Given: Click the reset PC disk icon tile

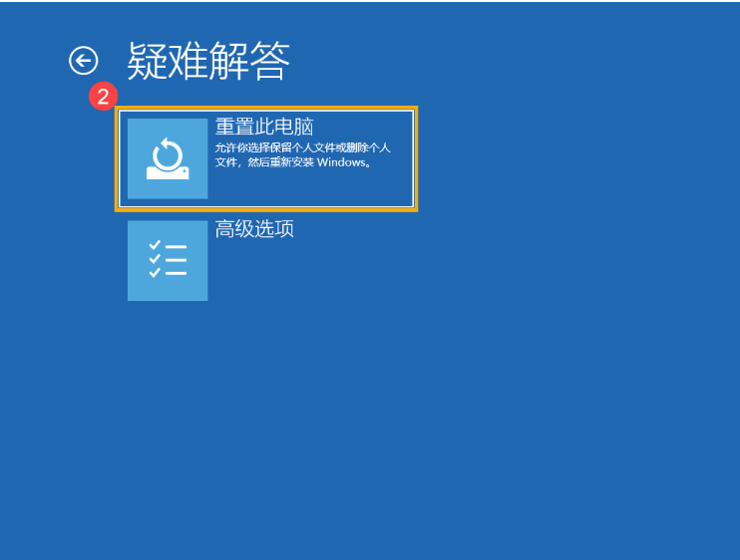Looking at the screenshot, I should [x=168, y=158].
